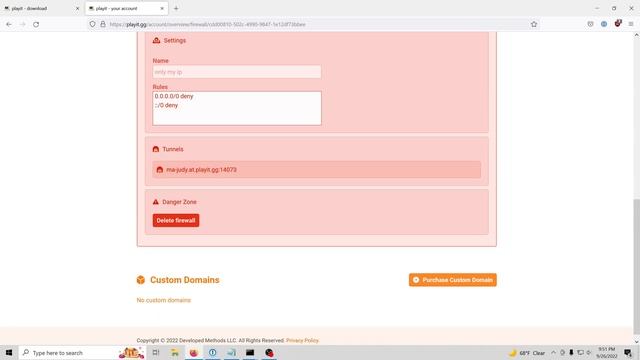This screenshot has width=640, height=360.
Task: Click the browser forward arrow
Action: pos(22,24)
